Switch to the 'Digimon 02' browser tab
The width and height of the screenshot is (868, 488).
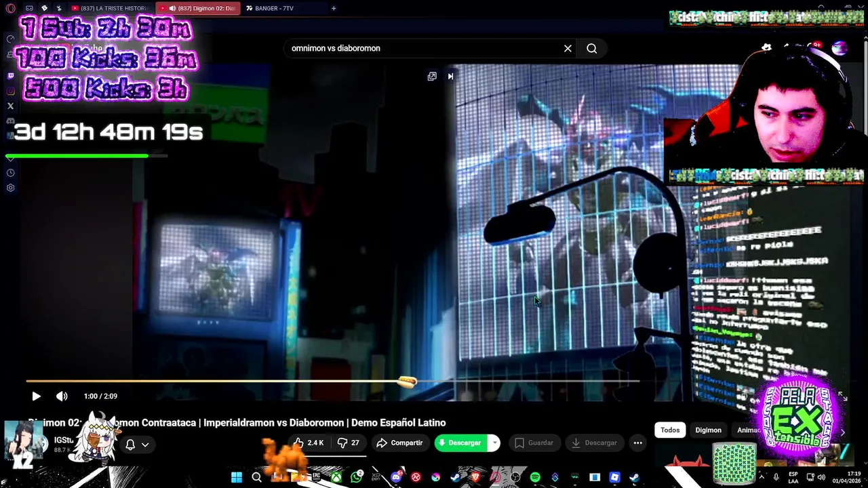point(198,8)
